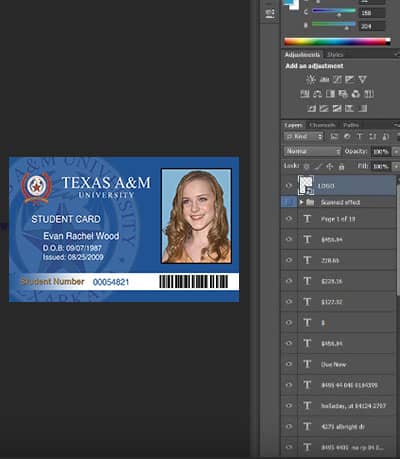Filter layers by shape layers icon
The image size is (400, 459).
coord(373,136)
